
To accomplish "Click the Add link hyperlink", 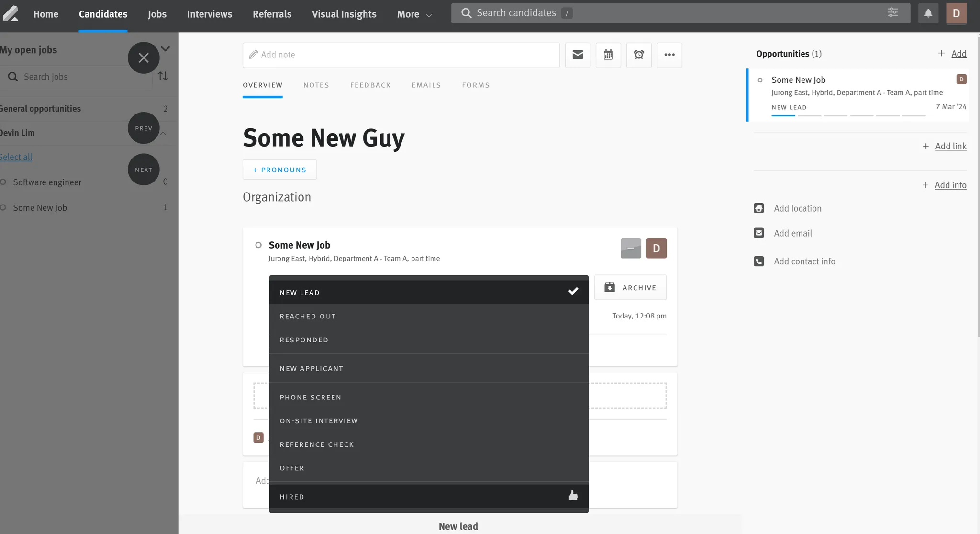I will [950, 146].
